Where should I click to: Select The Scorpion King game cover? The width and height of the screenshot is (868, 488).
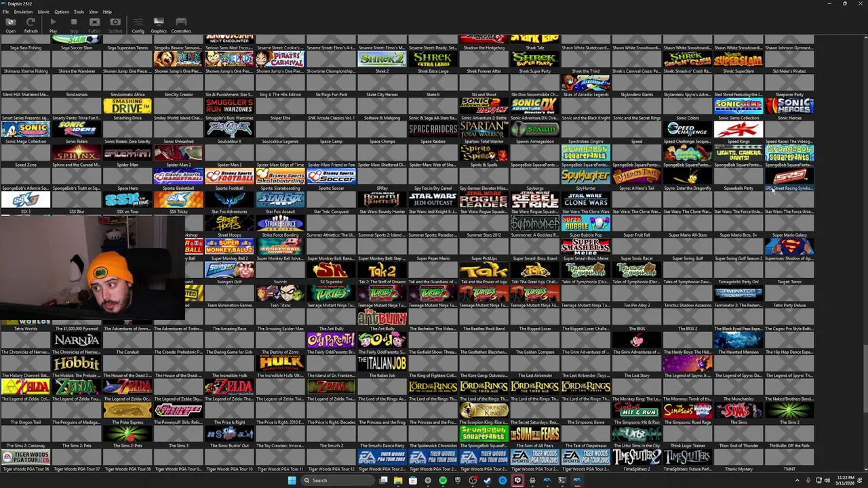(x=484, y=410)
